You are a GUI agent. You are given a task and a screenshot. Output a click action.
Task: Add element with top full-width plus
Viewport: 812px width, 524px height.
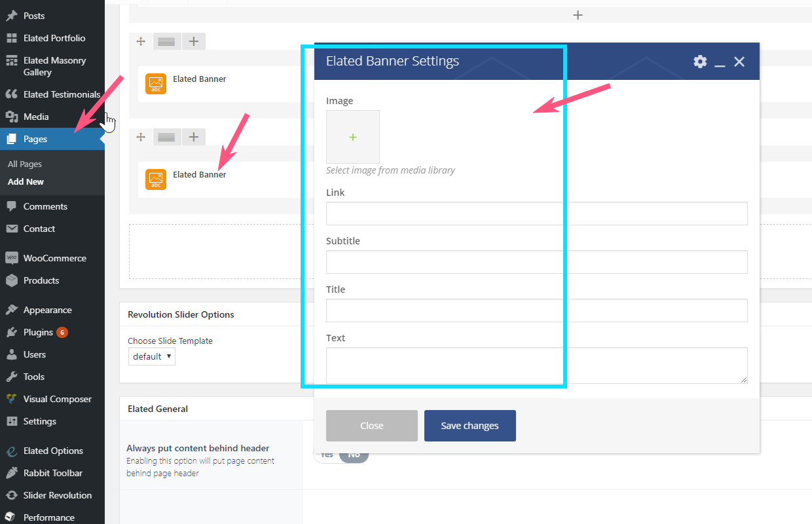578,15
